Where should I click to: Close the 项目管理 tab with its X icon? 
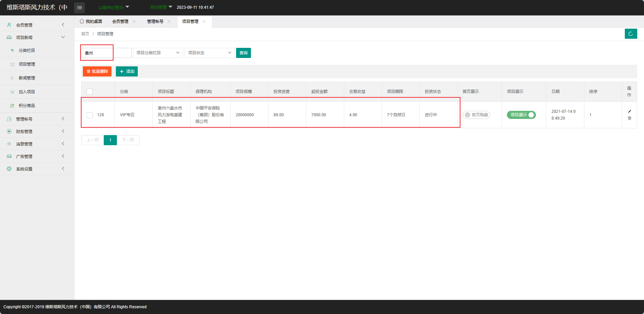[x=204, y=22]
